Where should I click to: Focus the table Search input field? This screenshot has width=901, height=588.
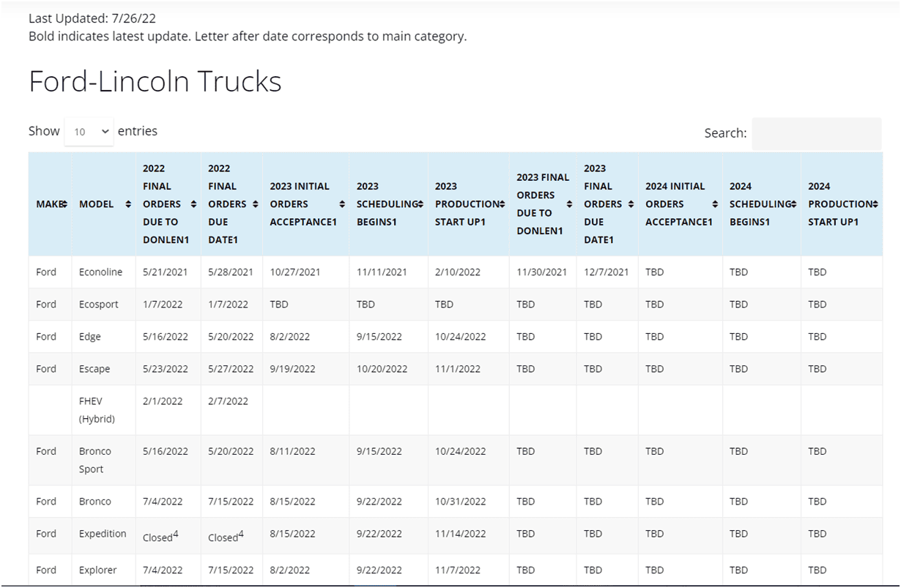tap(817, 133)
